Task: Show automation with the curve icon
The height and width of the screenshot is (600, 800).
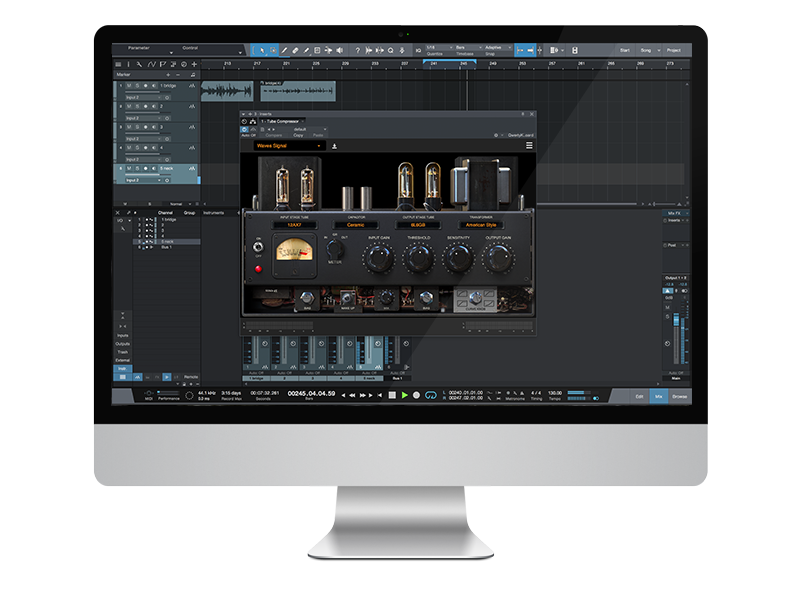Action: coord(152,64)
